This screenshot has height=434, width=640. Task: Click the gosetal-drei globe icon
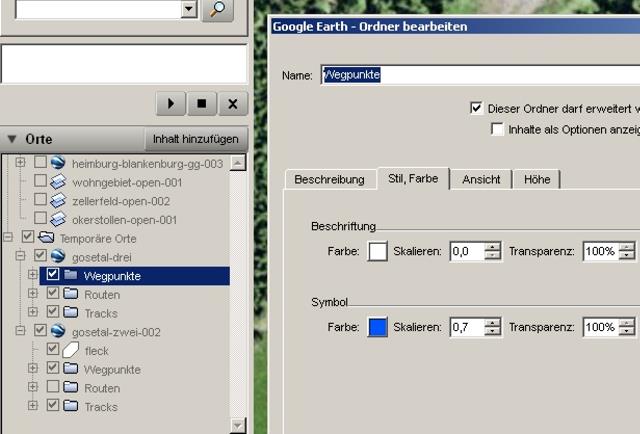tap(58, 256)
